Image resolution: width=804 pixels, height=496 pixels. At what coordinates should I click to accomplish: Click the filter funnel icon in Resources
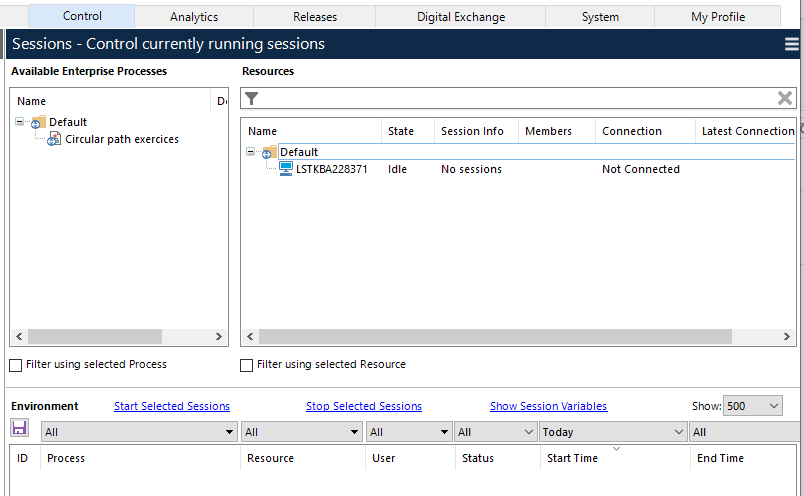point(252,98)
